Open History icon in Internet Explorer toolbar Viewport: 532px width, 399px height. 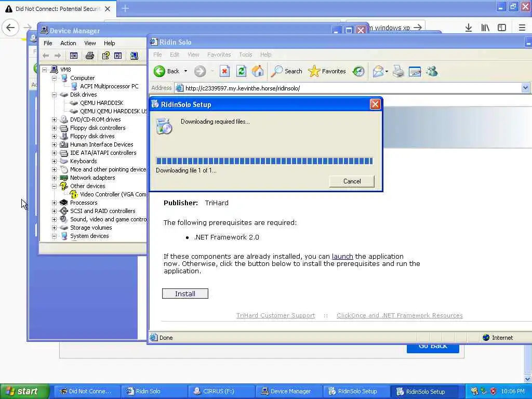[358, 71]
